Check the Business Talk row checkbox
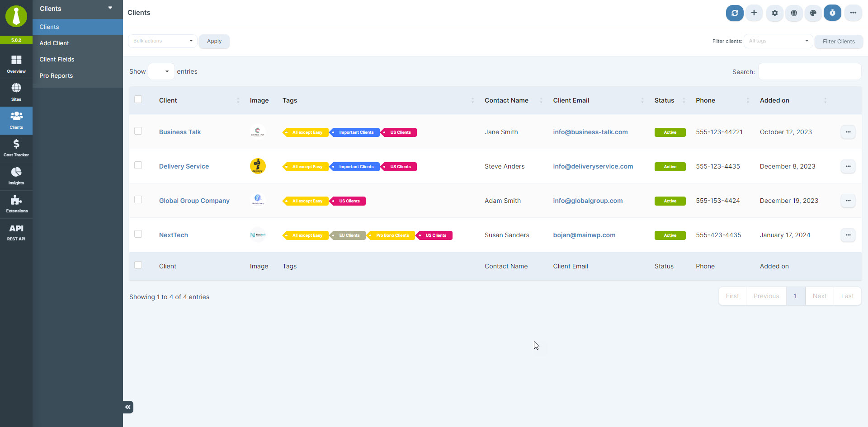This screenshot has height=427, width=868. 138,131
